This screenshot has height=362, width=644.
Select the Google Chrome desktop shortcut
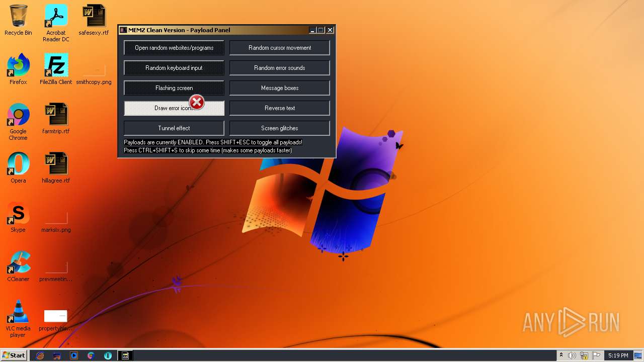point(18,122)
